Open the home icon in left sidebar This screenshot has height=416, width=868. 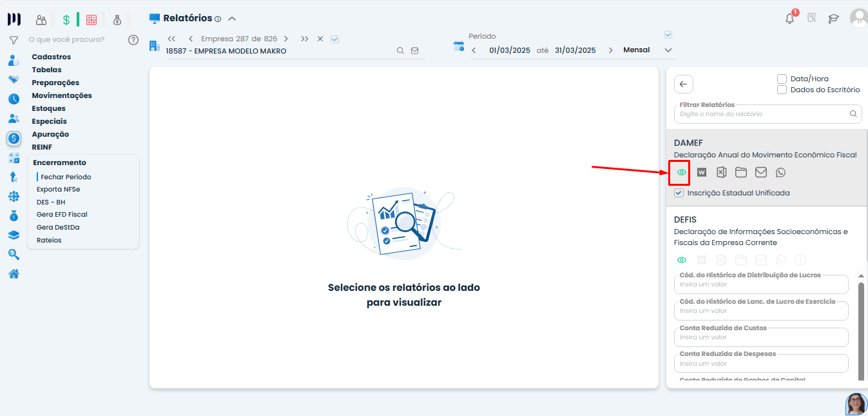(14, 273)
